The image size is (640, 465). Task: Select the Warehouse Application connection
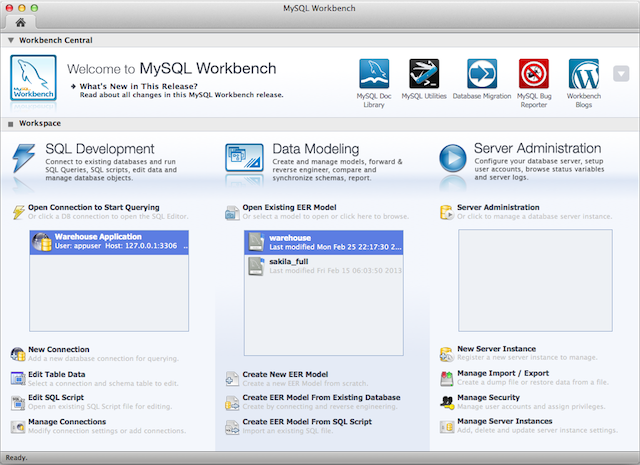(110, 241)
